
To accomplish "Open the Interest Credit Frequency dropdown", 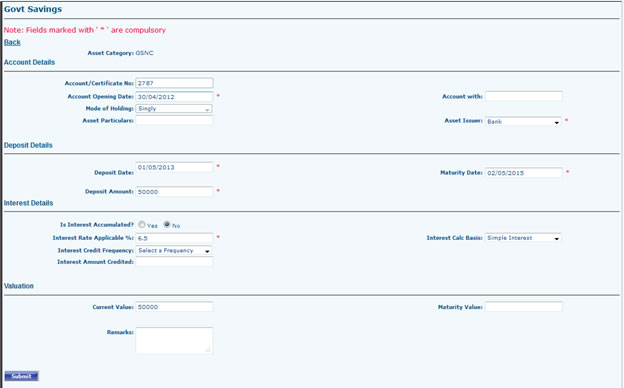I will 174,251.
